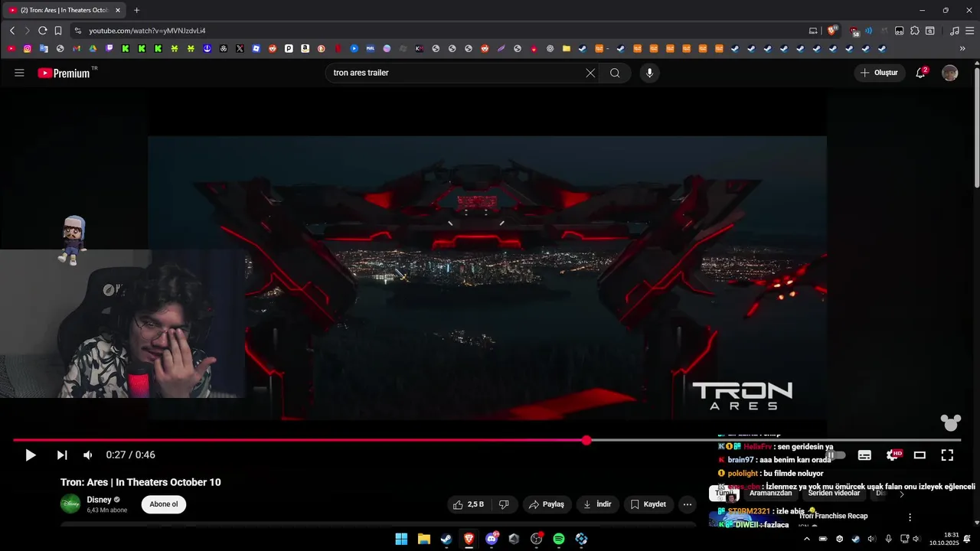Dislike the video
The height and width of the screenshot is (551, 980).
(504, 504)
